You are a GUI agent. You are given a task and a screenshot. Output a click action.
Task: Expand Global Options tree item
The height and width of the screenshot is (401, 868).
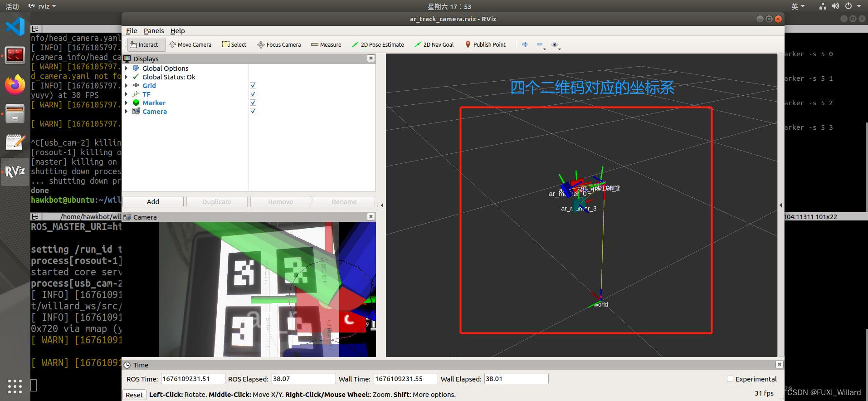127,68
